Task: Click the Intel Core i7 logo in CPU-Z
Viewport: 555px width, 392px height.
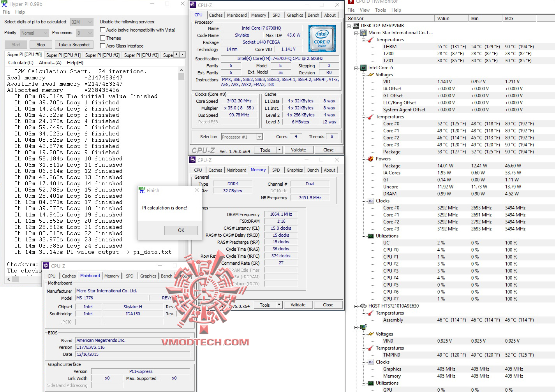Action: 322,39
